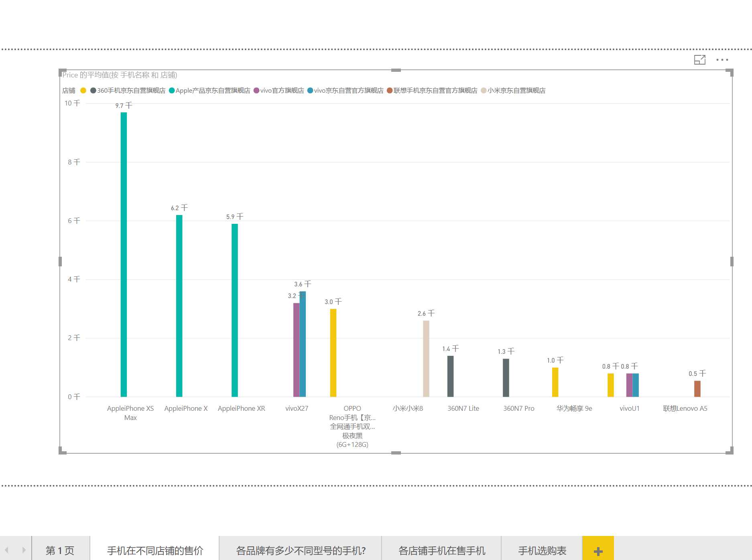Select legend item vivo京东自营官方旗舰店
This screenshot has width=752, height=560.
pos(345,90)
